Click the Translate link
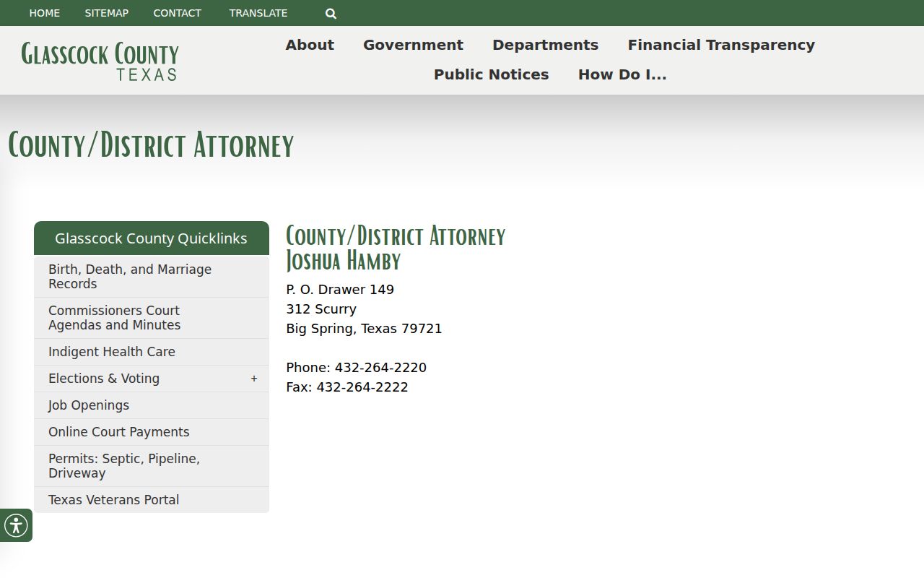This screenshot has height=578, width=924. [x=258, y=13]
